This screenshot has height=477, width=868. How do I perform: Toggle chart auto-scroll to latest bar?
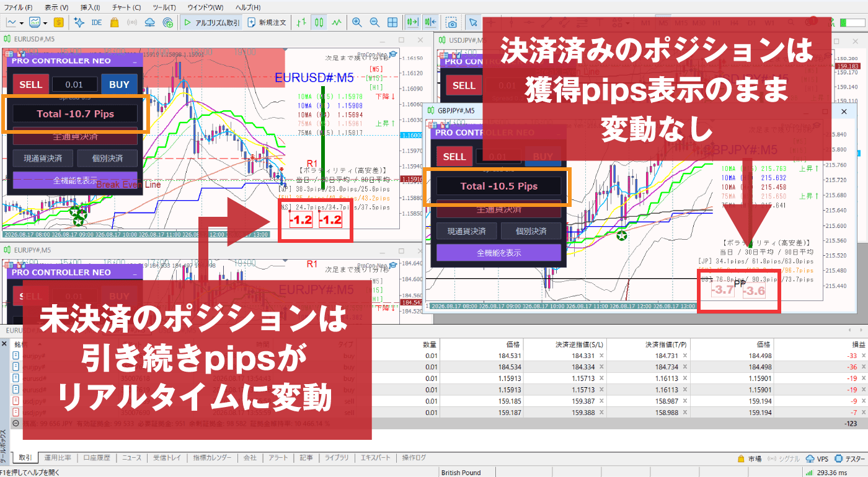tap(412, 22)
